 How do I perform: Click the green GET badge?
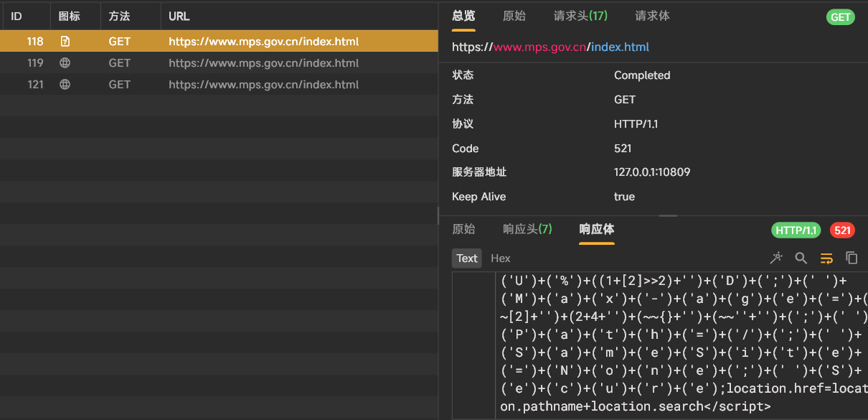pos(841,17)
